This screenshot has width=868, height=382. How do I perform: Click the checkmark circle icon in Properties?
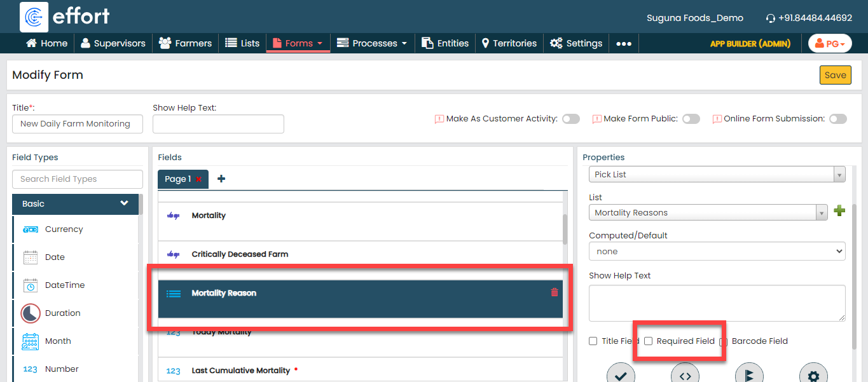tap(621, 375)
